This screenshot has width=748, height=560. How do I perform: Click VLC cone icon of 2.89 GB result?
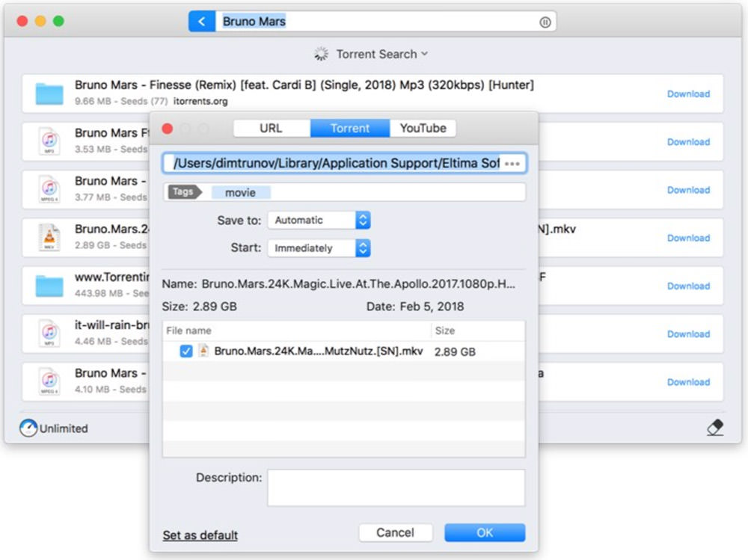49,237
